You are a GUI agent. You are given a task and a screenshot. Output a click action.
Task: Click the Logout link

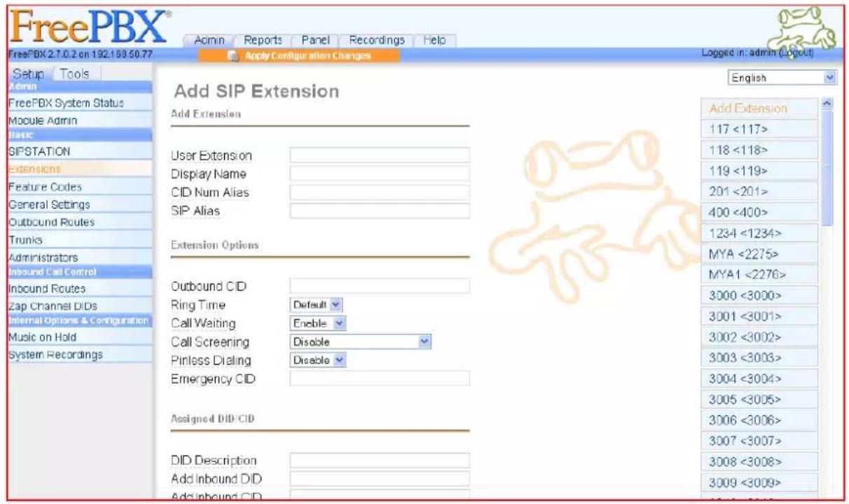pyautogui.click(x=795, y=53)
